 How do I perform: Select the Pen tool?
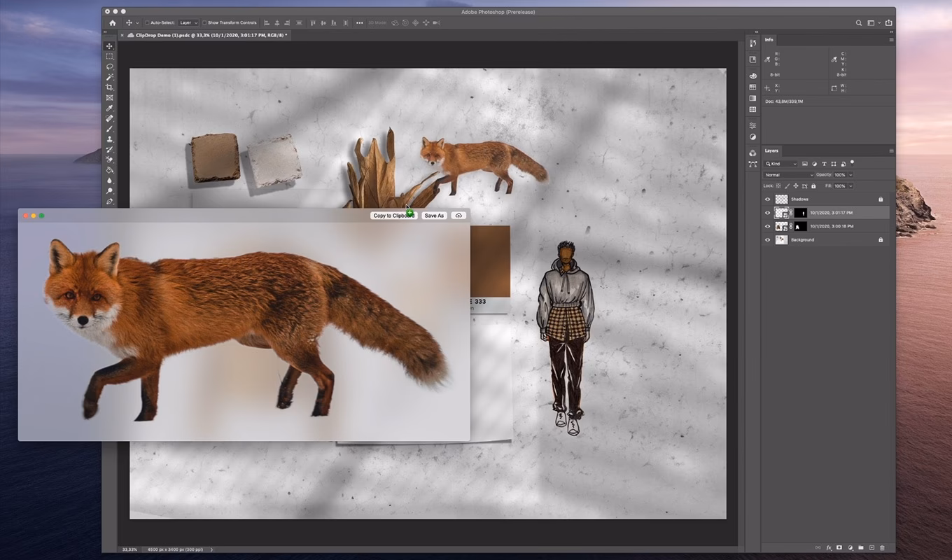click(110, 201)
